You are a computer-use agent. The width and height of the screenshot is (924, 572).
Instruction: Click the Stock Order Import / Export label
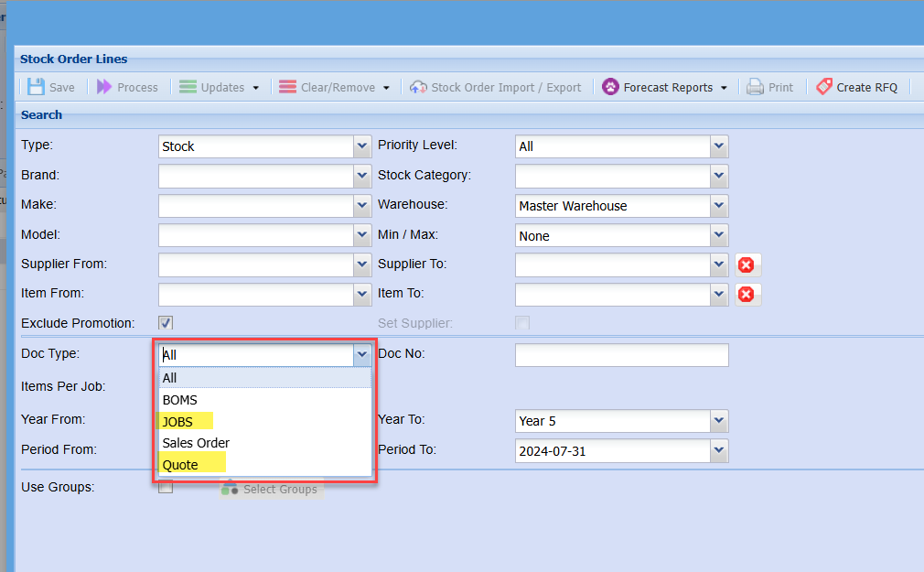point(506,87)
